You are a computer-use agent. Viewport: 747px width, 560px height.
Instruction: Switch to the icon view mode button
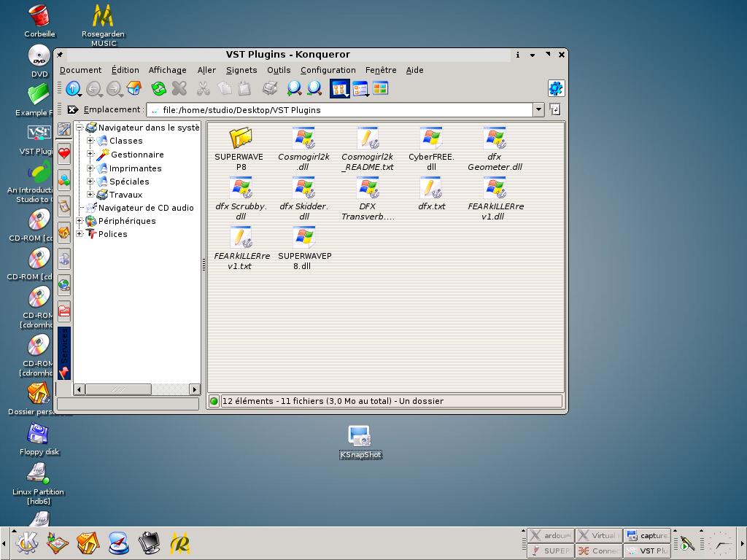click(x=340, y=89)
